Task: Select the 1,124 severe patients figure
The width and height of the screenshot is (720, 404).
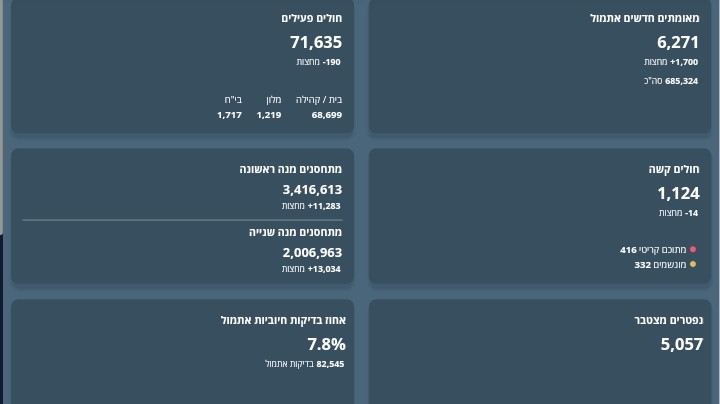Action: (678, 193)
